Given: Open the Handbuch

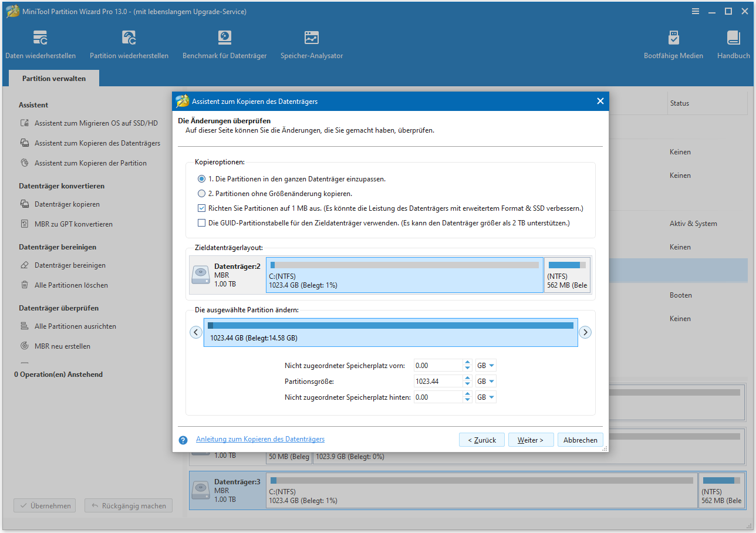Looking at the screenshot, I should point(733,42).
